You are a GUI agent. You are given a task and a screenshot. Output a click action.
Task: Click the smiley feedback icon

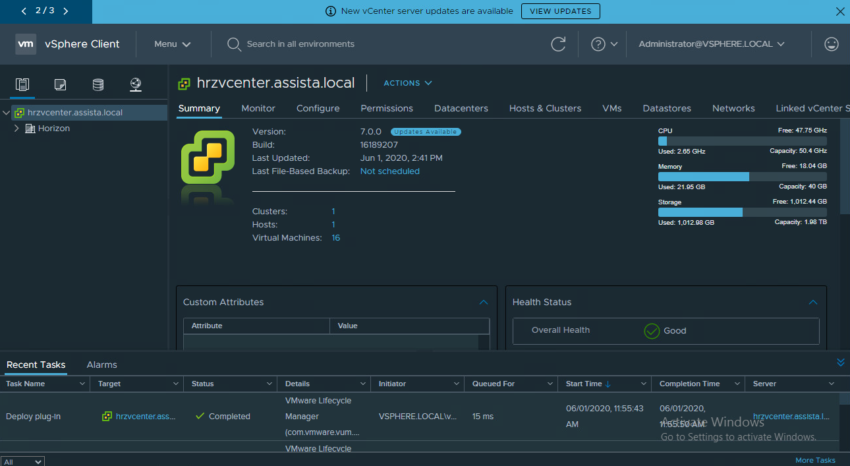830,44
